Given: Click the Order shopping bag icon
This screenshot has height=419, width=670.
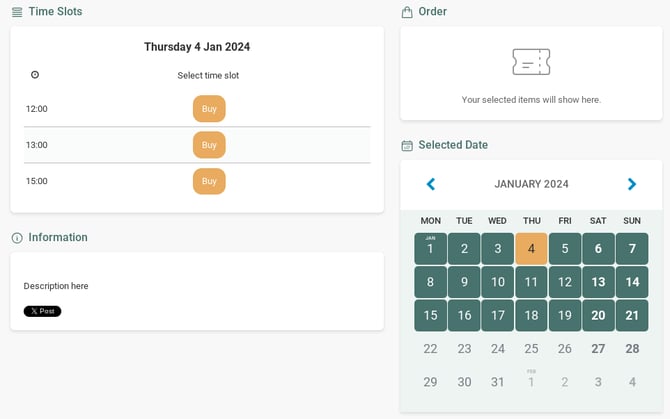Looking at the screenshot, I should coord(407,12).
